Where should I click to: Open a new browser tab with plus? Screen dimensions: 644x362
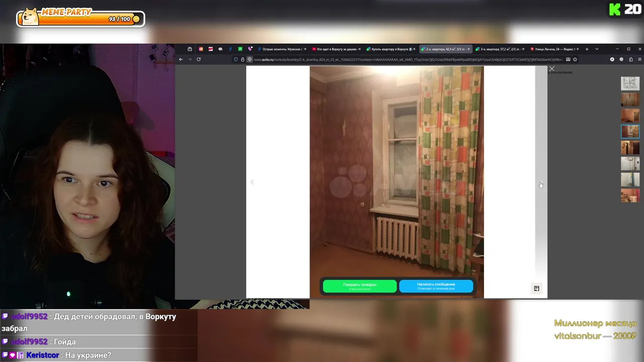[587, 49]
